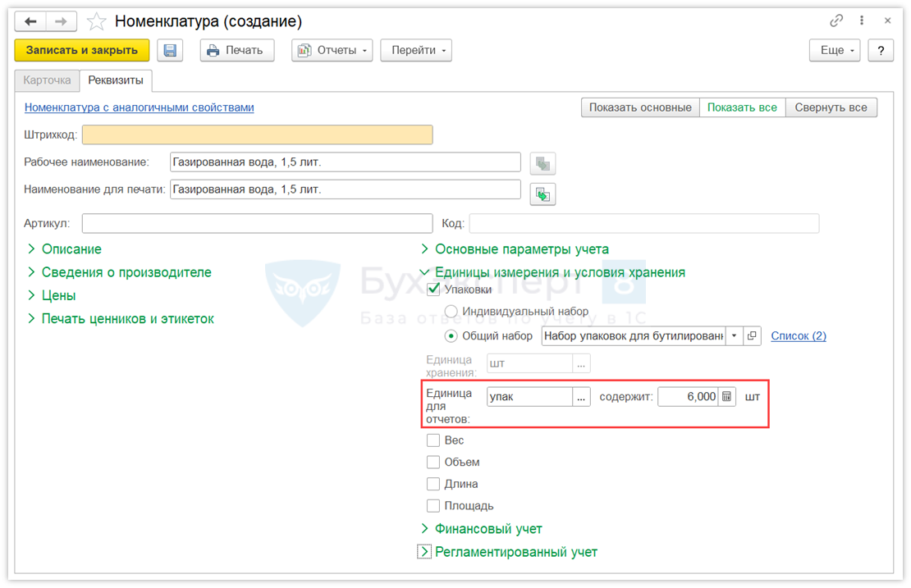Enable the Длина checkbox
Image resolution: width=911 pixels, height=588 pixels.
tap(433, 484)
